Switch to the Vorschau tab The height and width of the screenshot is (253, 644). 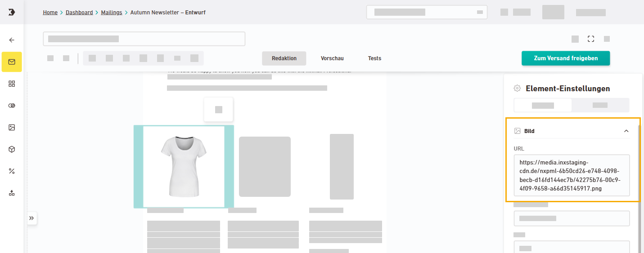(332, 58)
